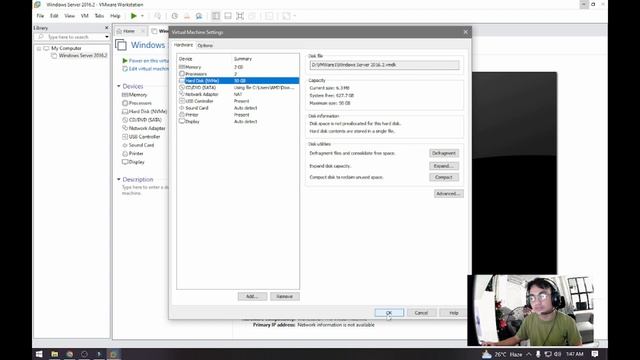Open the Tabs menu

99,16
